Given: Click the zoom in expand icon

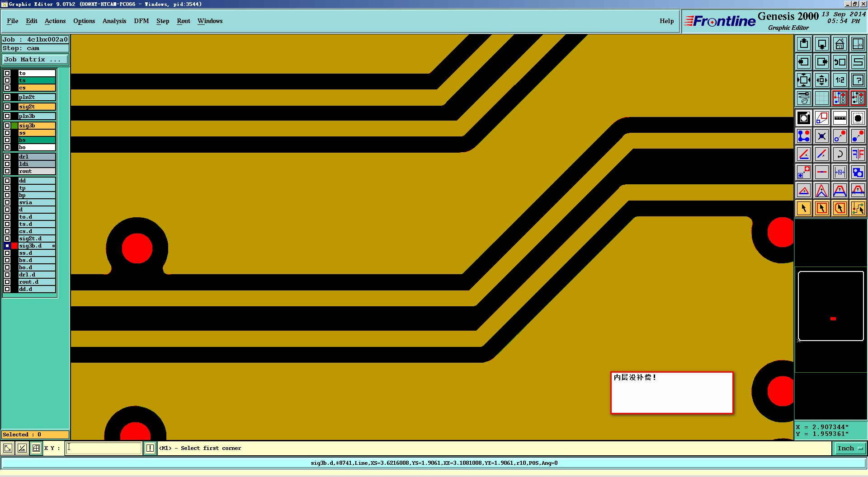Looking at the screenshot, I should [x=804, y=80].
